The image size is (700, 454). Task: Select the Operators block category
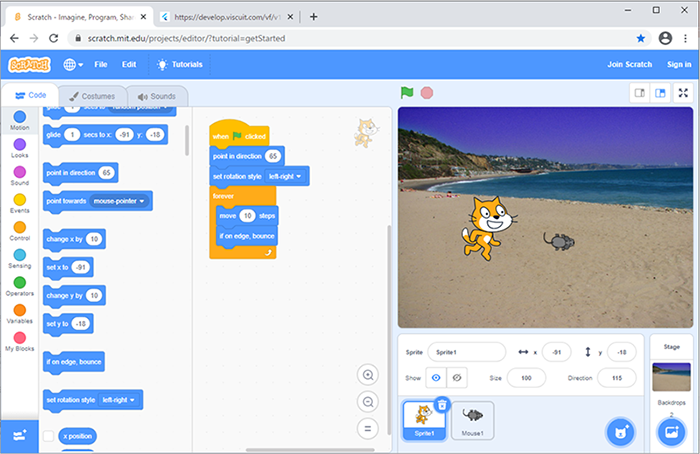[20, 287]
